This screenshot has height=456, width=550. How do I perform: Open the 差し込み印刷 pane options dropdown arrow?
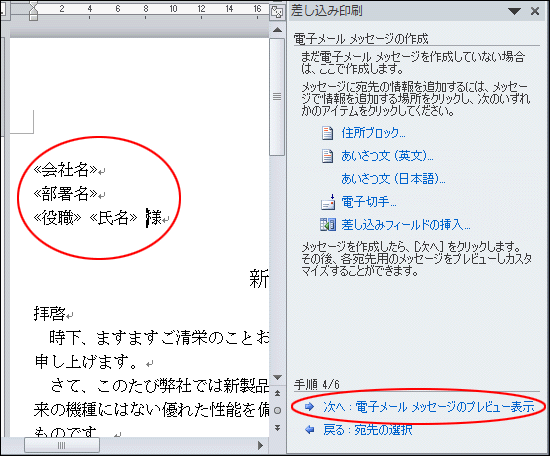[x=514, y=12]
